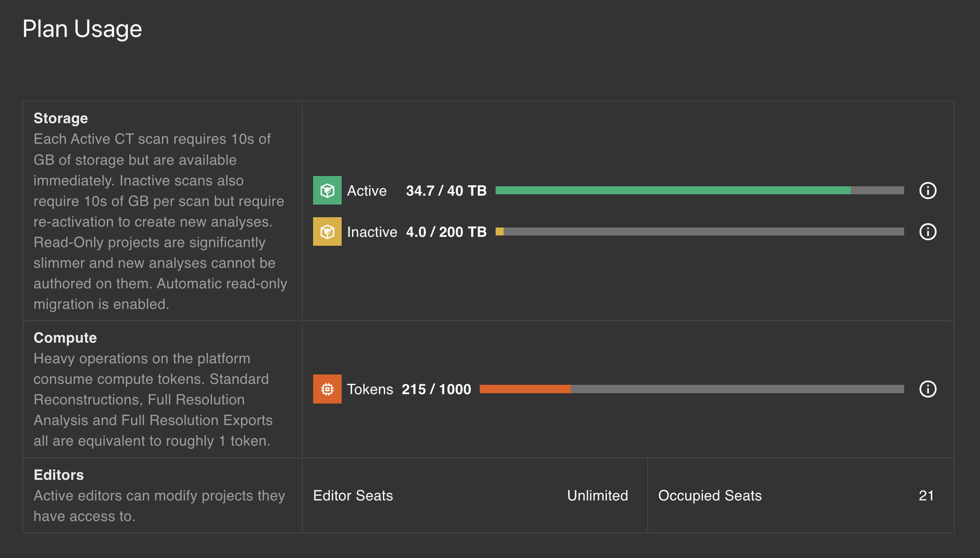
Task: Click the 215 / 1000 tokens value
Action: click(x=436, y=389)
